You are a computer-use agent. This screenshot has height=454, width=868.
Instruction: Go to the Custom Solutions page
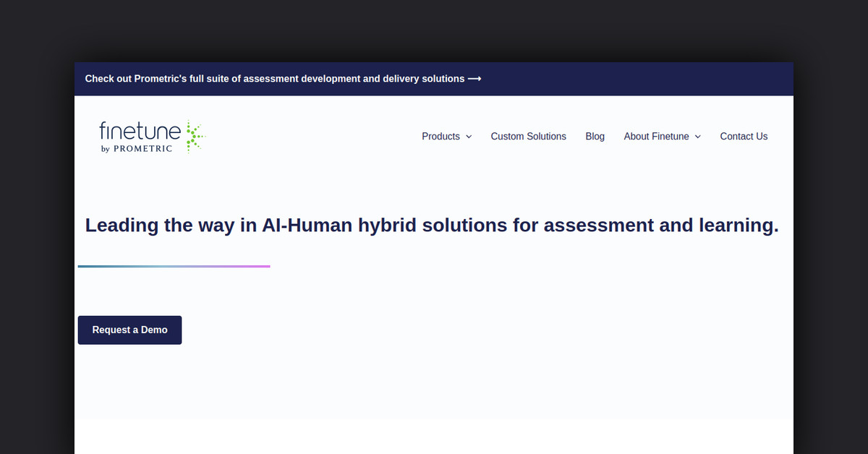pos(528,137)
